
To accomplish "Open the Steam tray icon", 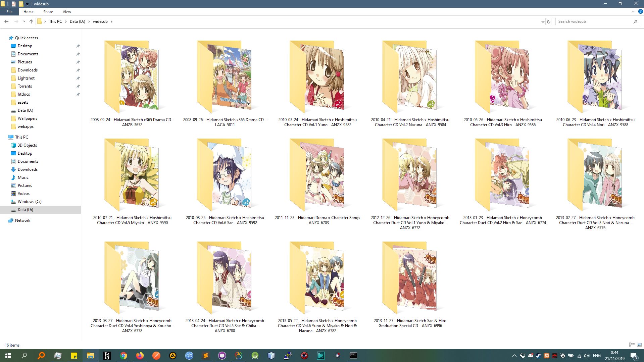I will (538, 356).
